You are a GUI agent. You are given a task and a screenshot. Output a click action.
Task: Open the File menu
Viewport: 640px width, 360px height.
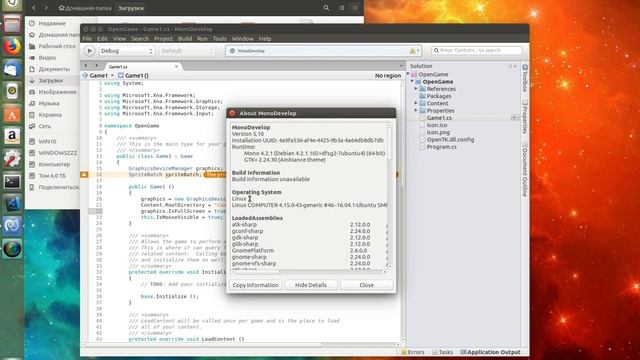[x=87, y=39]
